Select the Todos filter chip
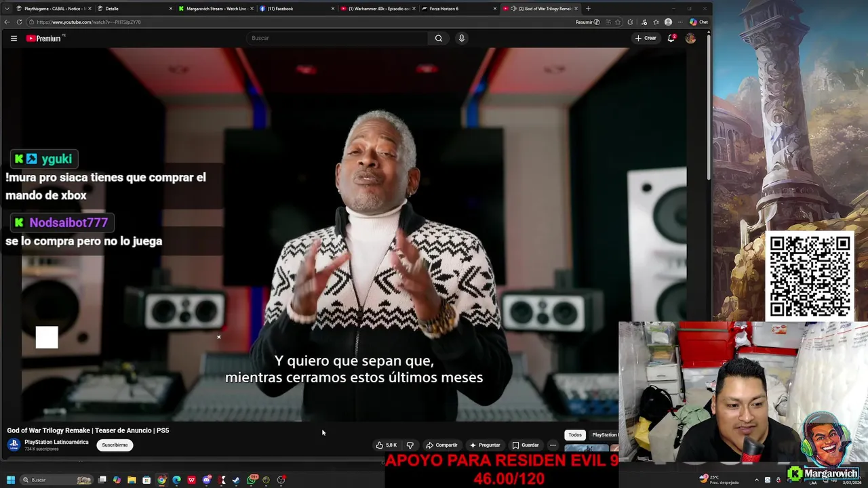The width and height of the screenshot is (868, 488). pyautogui.click(x=575, y=434)
